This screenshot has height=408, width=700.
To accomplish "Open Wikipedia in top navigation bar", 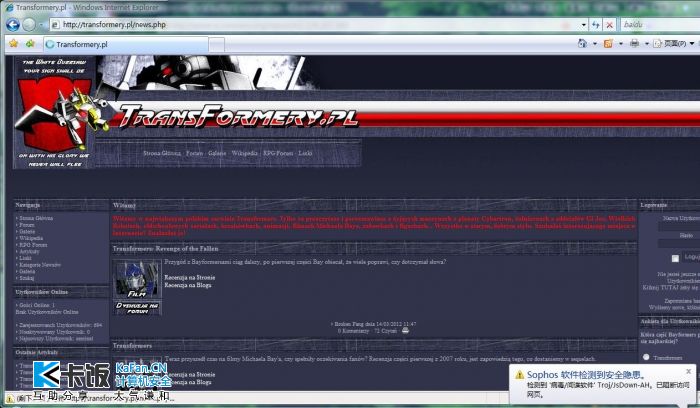I will 245,153.
